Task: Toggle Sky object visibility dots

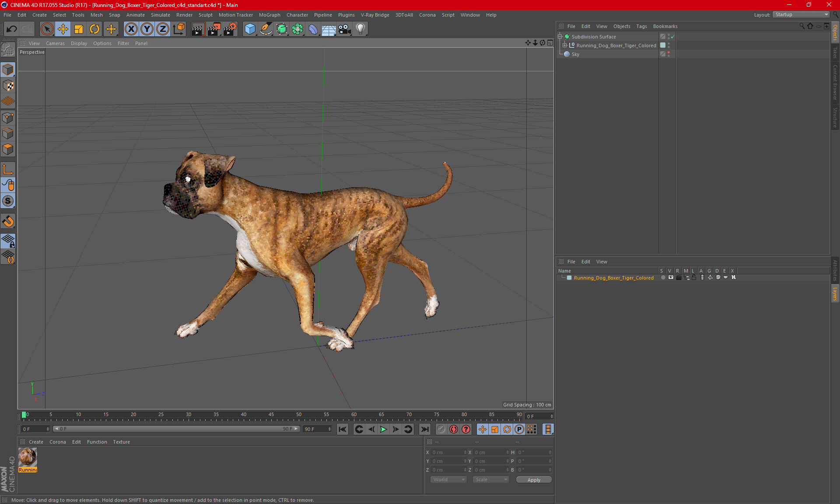Action: [668, 54]
